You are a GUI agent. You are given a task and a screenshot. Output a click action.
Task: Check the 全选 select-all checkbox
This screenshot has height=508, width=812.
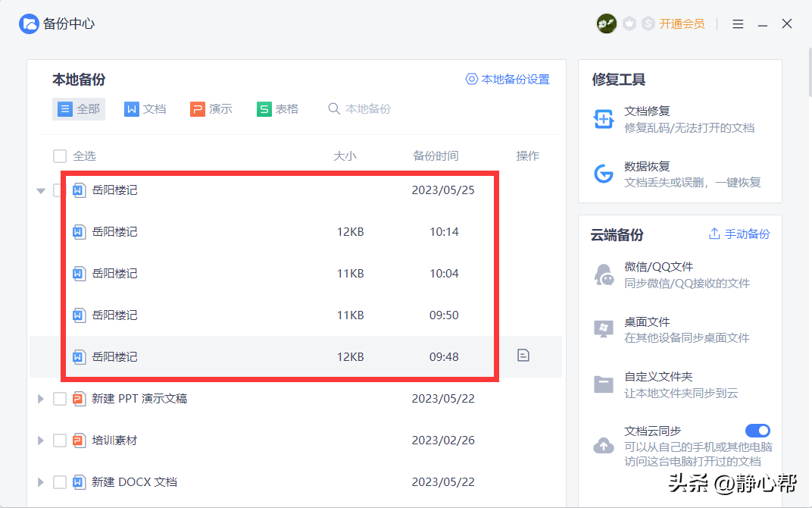tap(60, 156)
